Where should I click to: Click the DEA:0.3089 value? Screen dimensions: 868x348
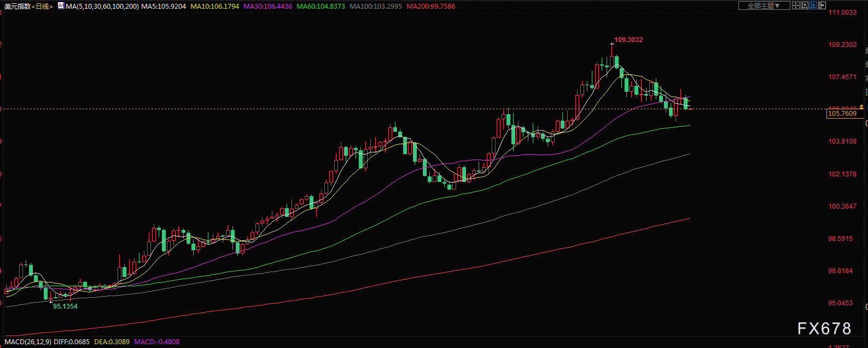112,342
